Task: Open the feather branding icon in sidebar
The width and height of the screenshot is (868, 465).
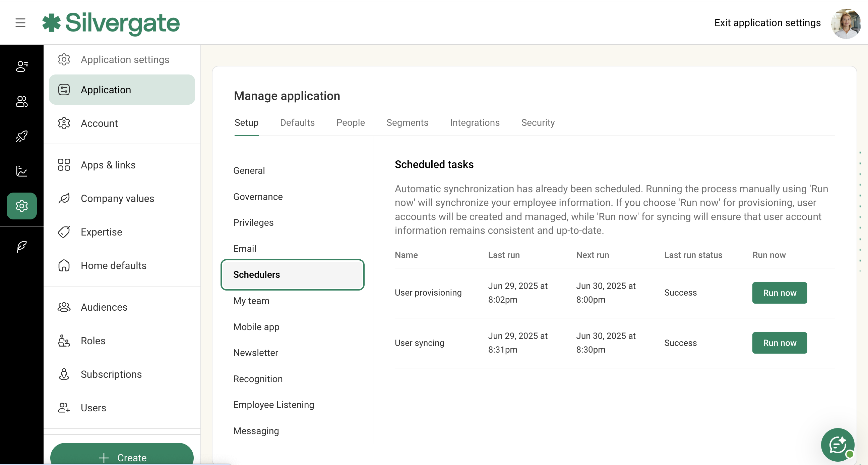Action: tap(21, 247)
